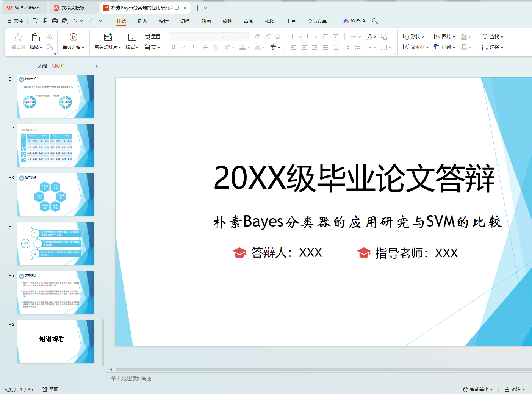Collapse the slide thumbnail panel chevron

click(97, 66)
